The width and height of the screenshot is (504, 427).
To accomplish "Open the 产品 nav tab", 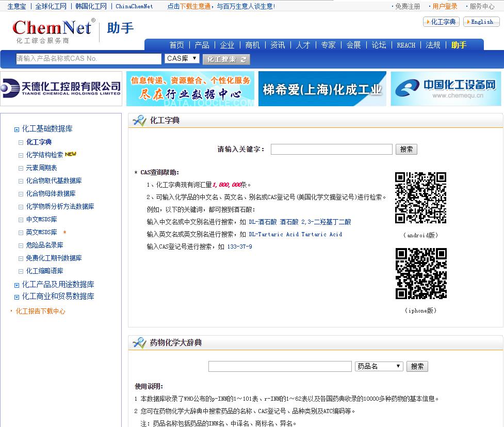I will tap(202, 45).
